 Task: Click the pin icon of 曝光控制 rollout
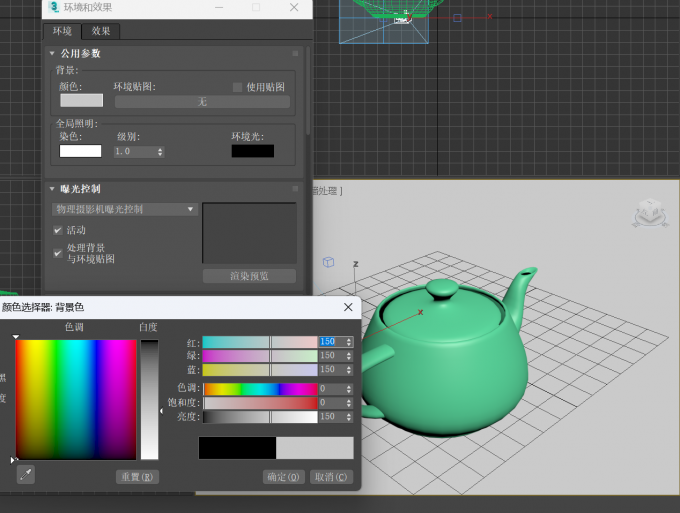pyautogui.click(x=295, y=189)
